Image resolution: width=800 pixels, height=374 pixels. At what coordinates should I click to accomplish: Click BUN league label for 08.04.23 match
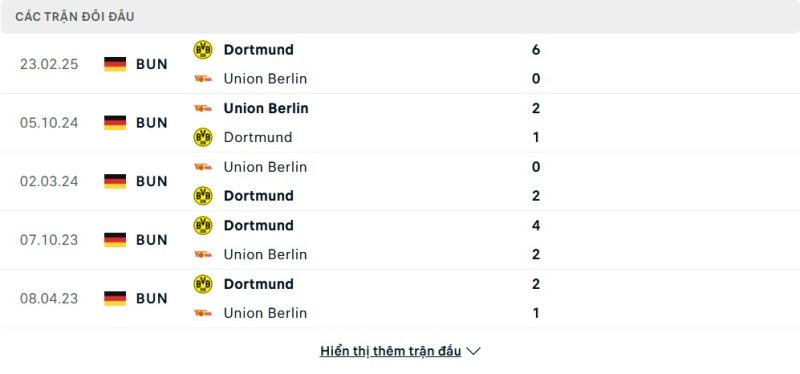click(x=152, y=298)
